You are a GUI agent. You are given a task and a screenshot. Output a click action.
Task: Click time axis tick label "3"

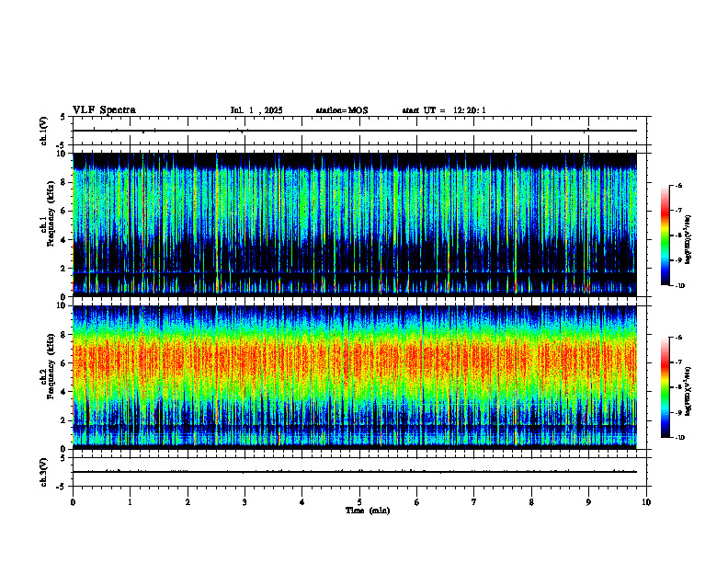[245, 502]
